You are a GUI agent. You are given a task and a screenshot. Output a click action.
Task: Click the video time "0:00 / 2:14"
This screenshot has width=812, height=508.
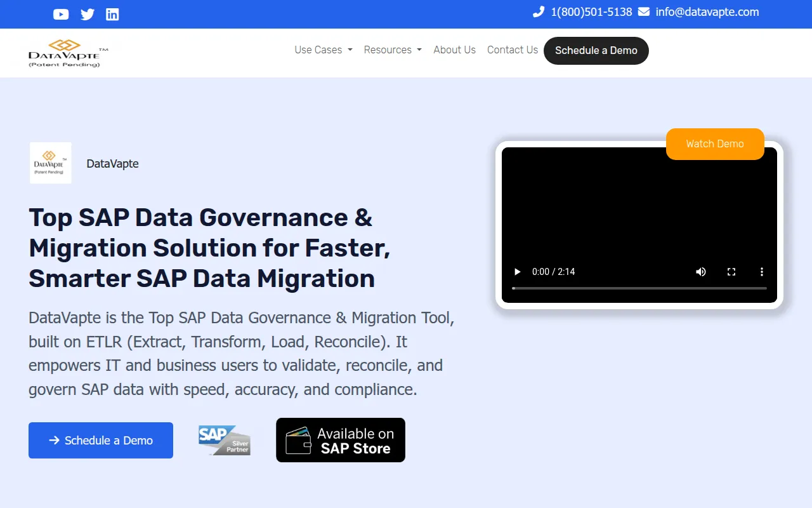pos(554,272)
